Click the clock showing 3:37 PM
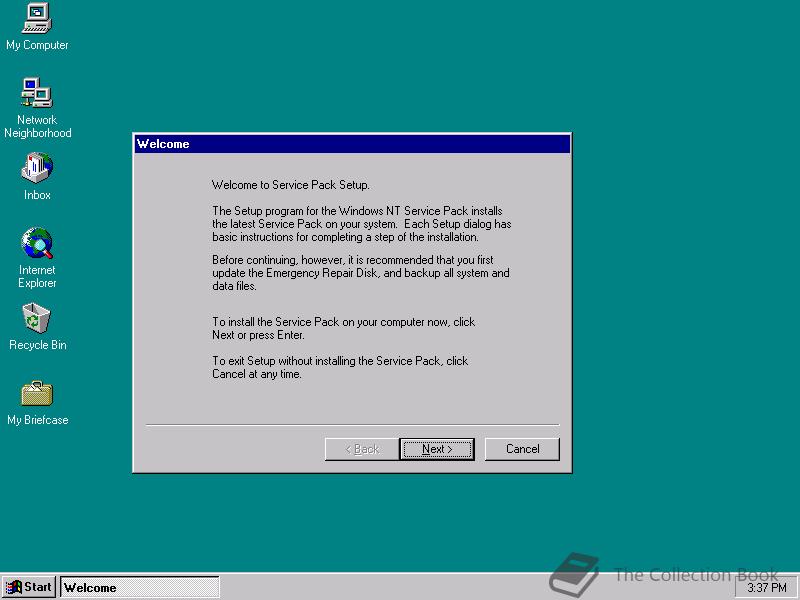 point(767,588)
